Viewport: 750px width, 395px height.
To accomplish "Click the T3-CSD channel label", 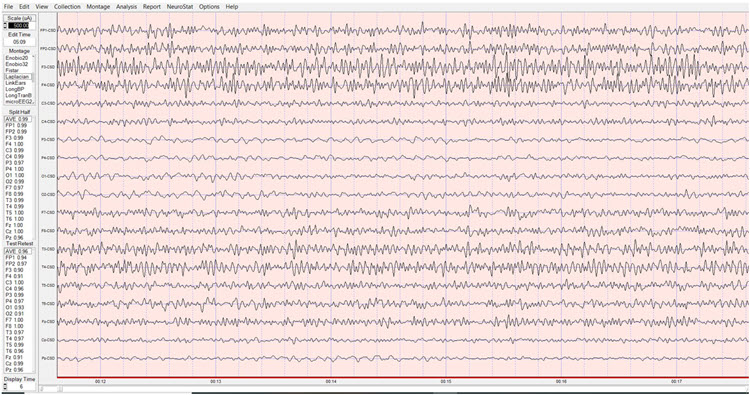I will (x=49, y=249).
